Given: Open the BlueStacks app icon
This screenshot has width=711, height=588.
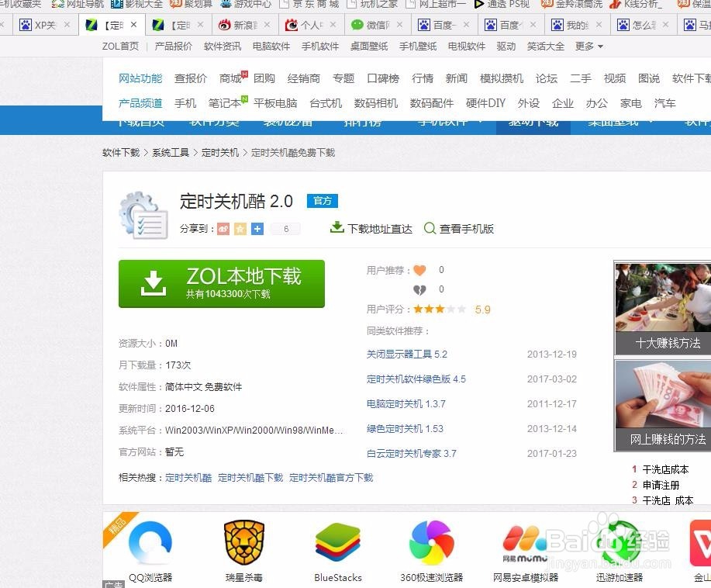Looking at the screenshot, I should [x=338, y=543].
